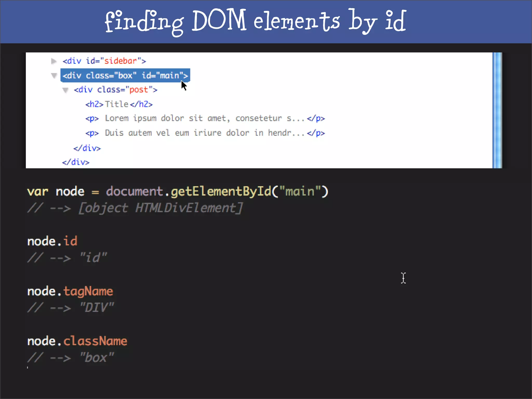This screenshot has width=532, height=399.
Task: Expand the div id="sidebar" node triangle
Action: pyautogui.click(x=54, y=61)
